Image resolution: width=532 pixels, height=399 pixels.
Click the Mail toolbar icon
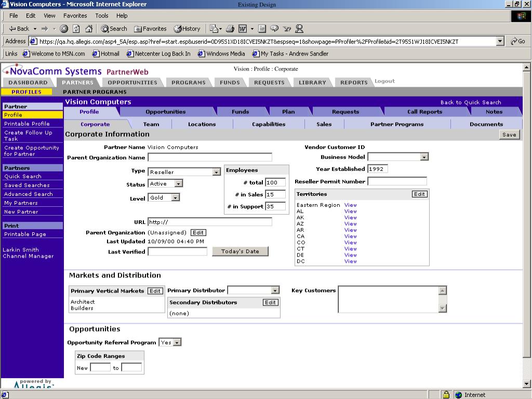[214, 29]
